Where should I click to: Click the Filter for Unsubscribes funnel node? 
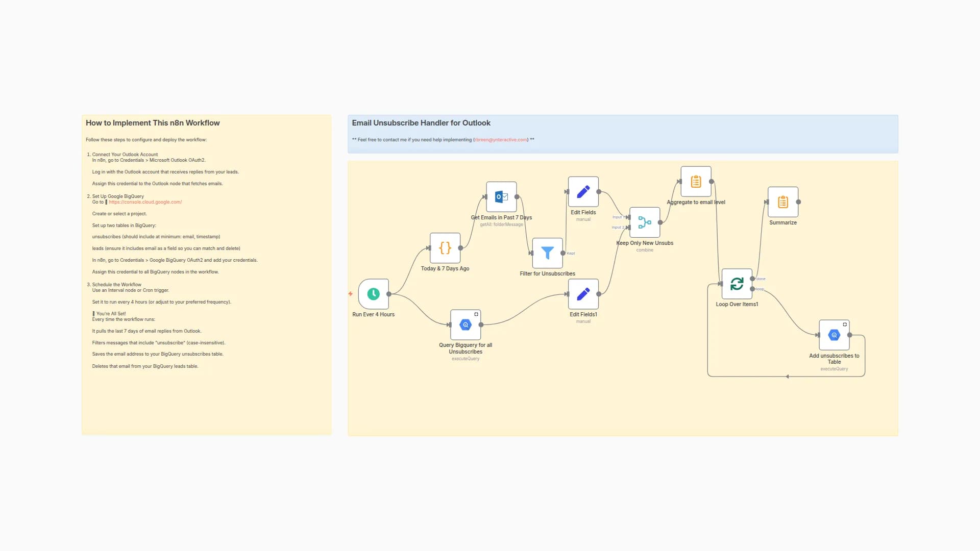coord(547,253)
